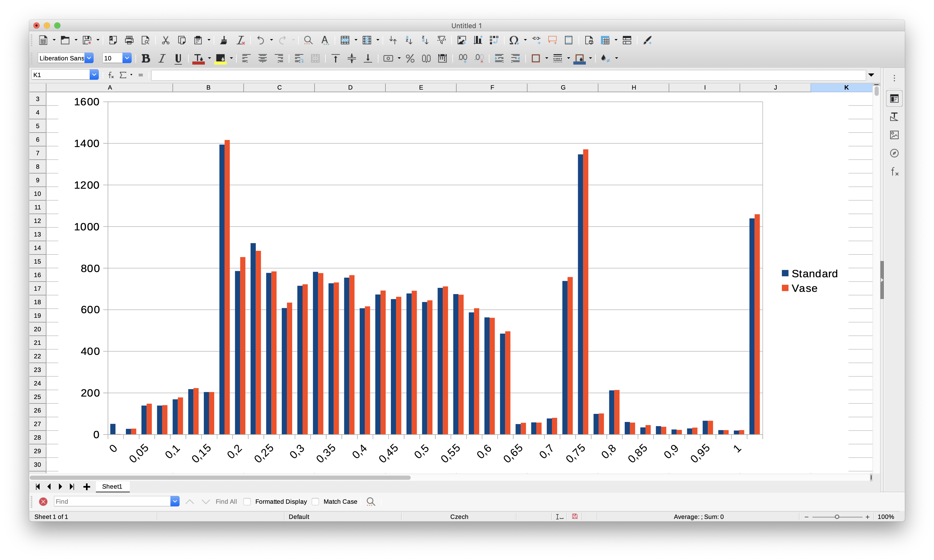Screen dimensions: 934x560
Task: Click the Format as Percent icon
Action: 410,58
